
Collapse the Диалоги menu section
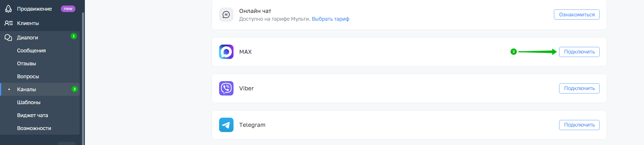coord(27,38)
